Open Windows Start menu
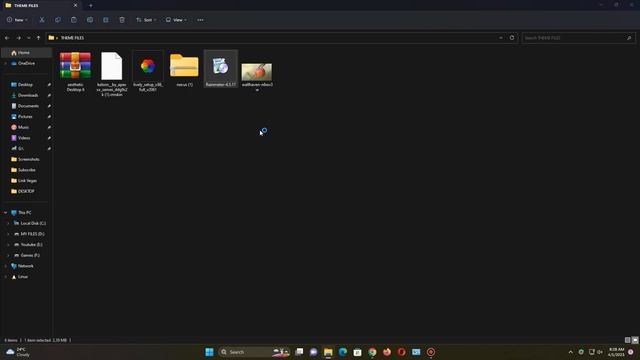This screenshot has width=640, height=360. (209, 352)
